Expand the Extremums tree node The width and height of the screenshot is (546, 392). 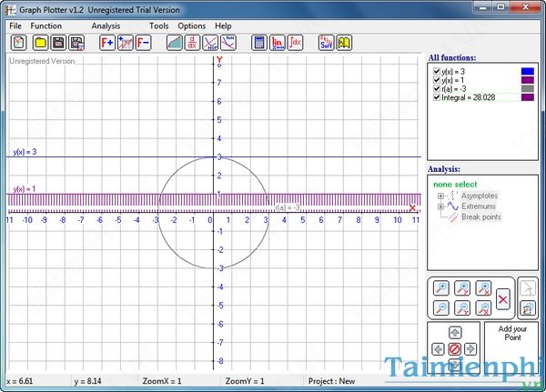click(441, 206)
